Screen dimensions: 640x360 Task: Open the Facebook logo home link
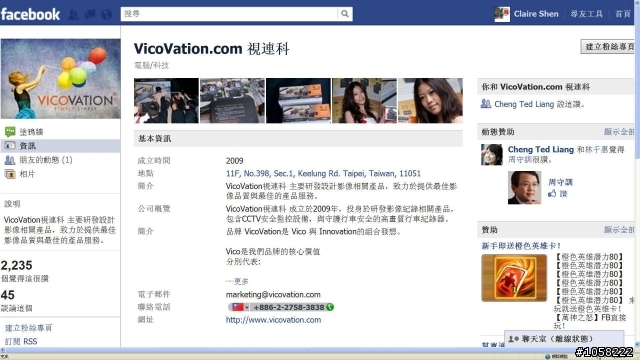tap(31, 14)
